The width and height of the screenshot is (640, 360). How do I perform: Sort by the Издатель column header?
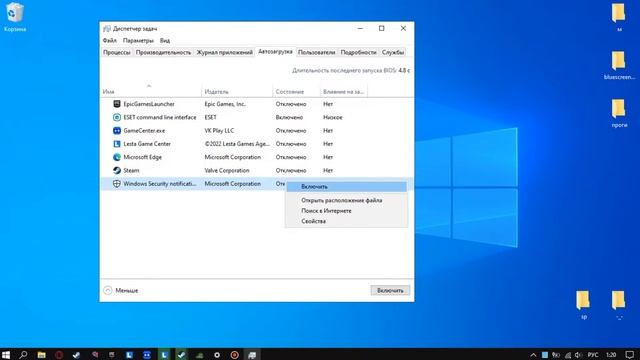point(237,91)
